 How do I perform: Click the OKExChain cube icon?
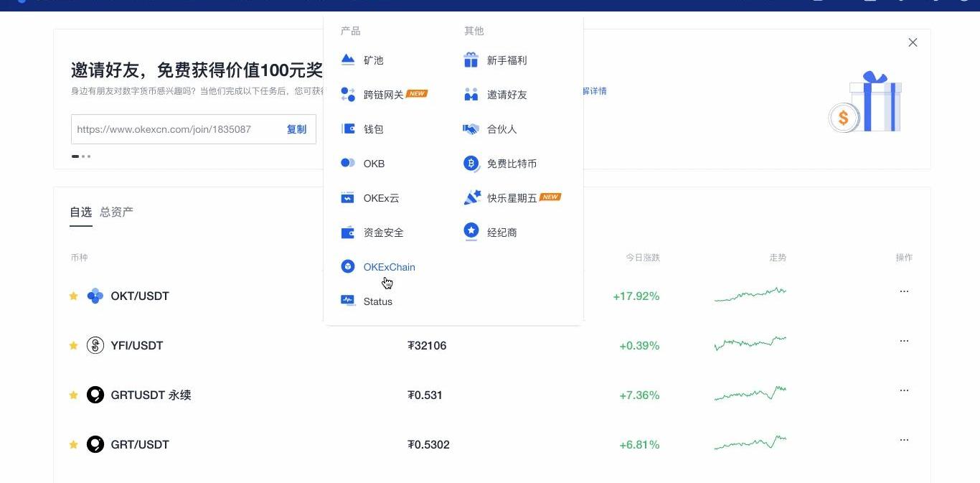[348, 267]
